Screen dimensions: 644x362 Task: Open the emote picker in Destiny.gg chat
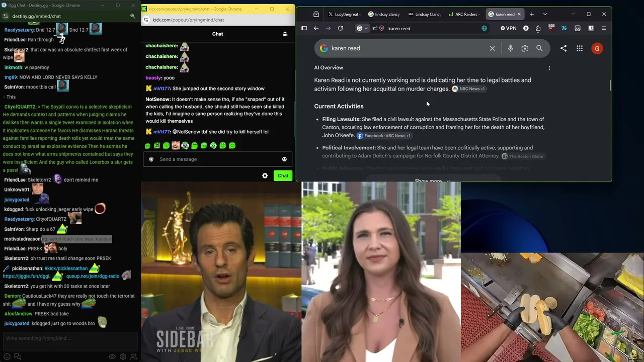7,356
